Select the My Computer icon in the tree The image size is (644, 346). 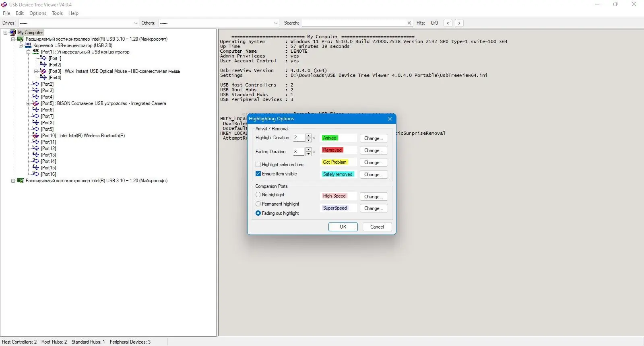(x=13, y=33)
